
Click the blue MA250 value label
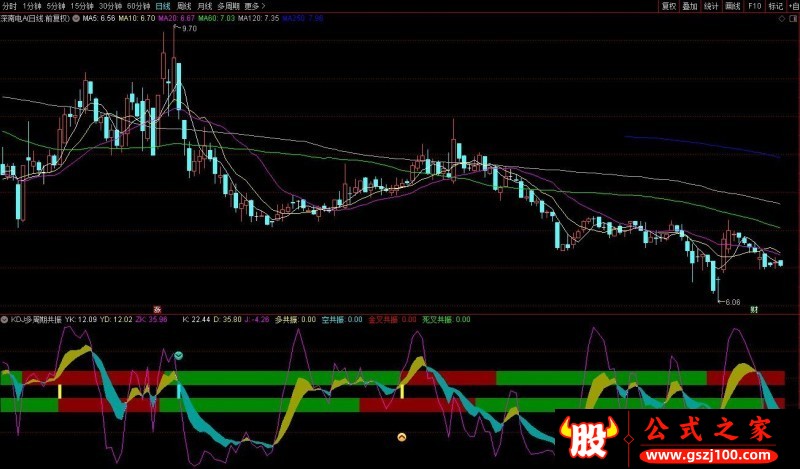click(303, 18)
